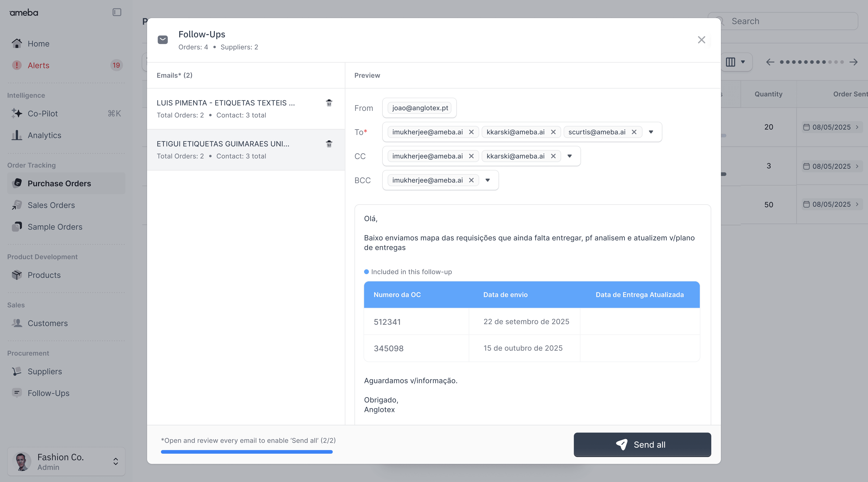Remove imukherjee@ameba.ai from BCC field

pyautogui.click(x=471, y=180)
